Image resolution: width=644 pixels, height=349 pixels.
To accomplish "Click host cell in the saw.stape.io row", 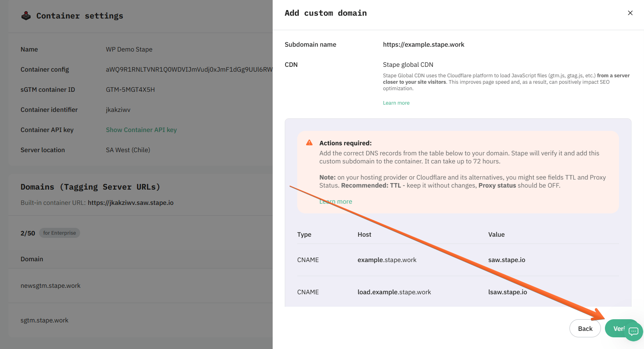I will (x=387, y=260).
